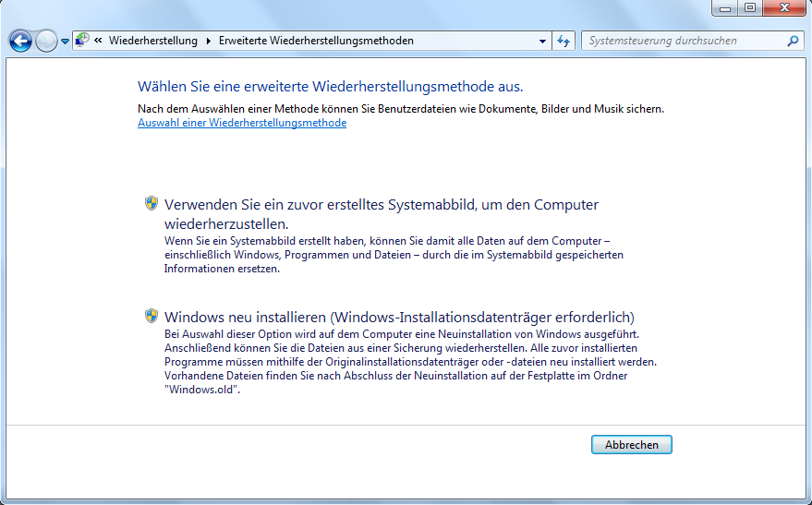Close the window with the red X
The width and height of the screenshot is (812, 505).
click(784, 7)
